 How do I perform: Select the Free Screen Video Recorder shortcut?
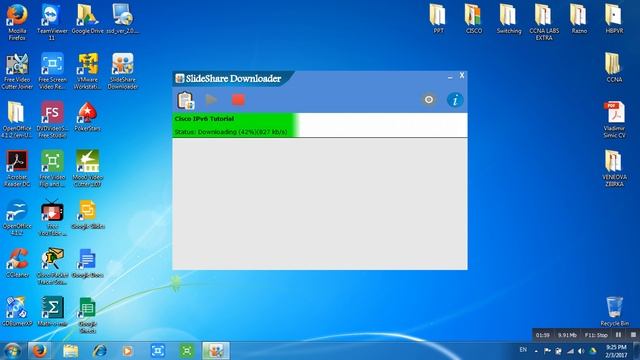[52, 71]
